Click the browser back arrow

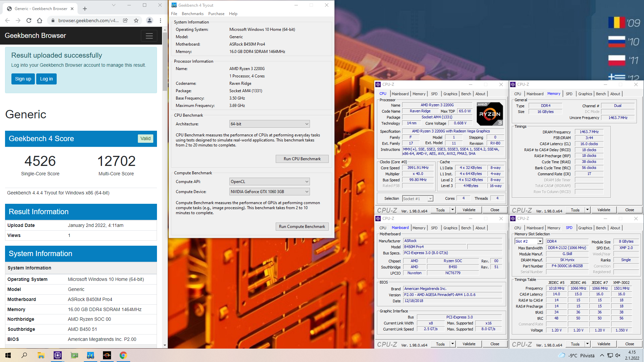[x=7, y=20]
